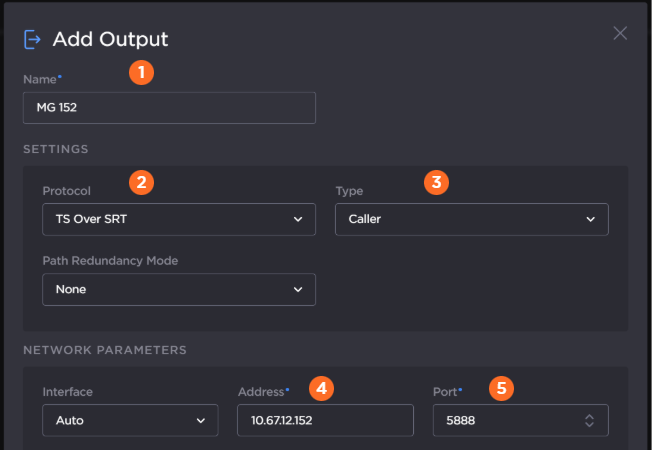Expand the Type dropdown set to Caller
This screenshot has height=450, width=653.
(x=471, y=219)
